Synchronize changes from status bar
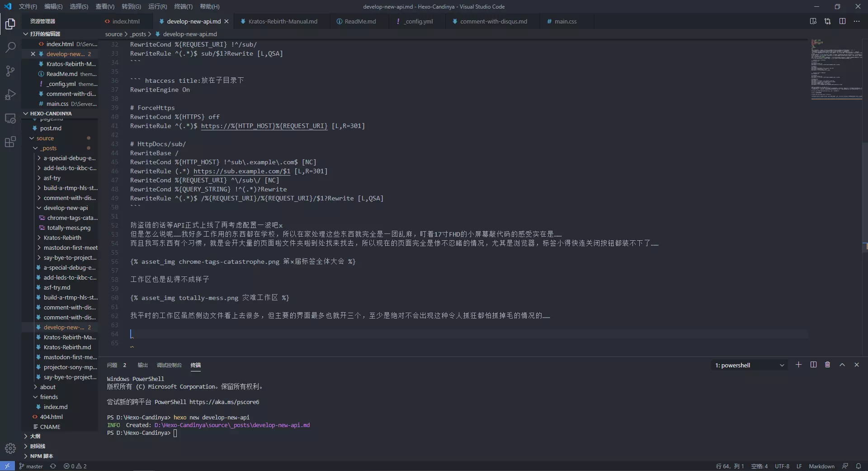The height and width of the screenshot is (471, 868). (x=53, y=466)
